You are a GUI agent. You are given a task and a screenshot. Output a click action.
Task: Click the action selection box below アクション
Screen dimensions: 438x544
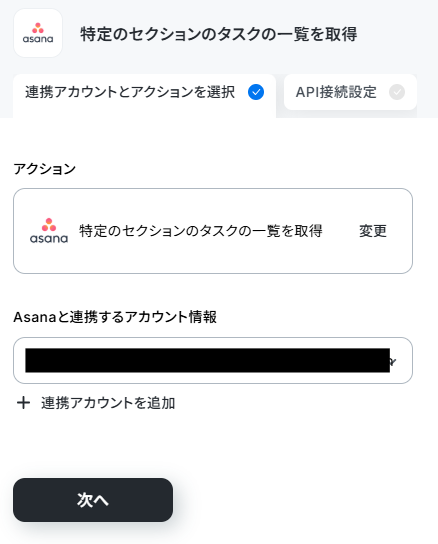pos(213,231)
